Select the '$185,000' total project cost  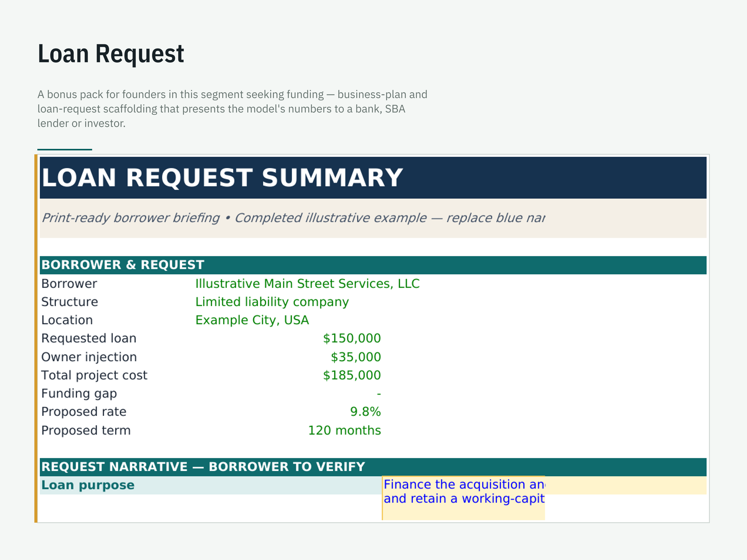click(x=352, y=375)
